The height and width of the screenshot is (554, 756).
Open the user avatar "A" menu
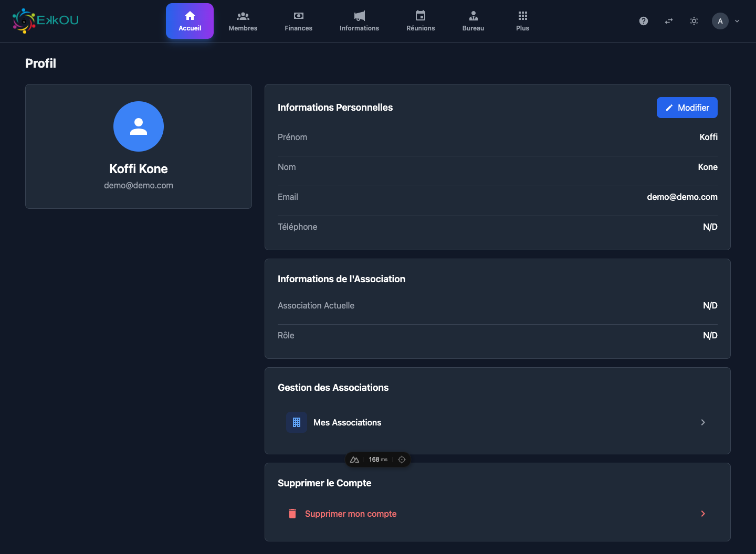pyautogui.click(x=720, y=21)
